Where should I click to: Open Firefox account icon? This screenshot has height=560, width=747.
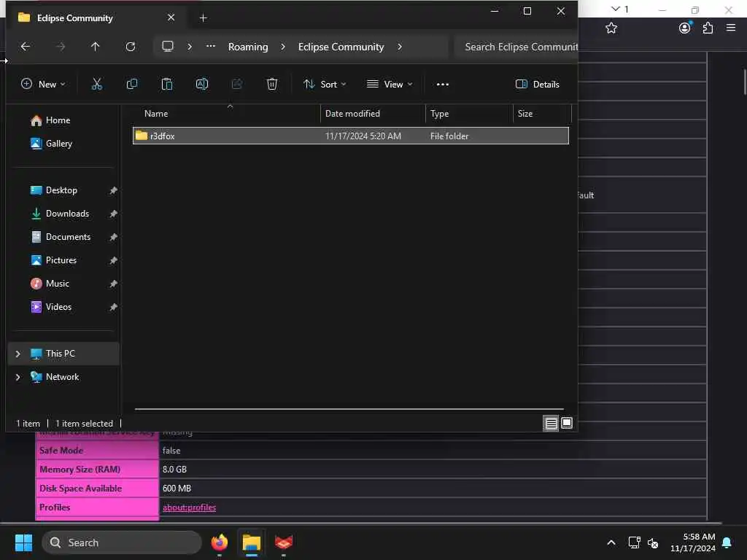(685, 28)
